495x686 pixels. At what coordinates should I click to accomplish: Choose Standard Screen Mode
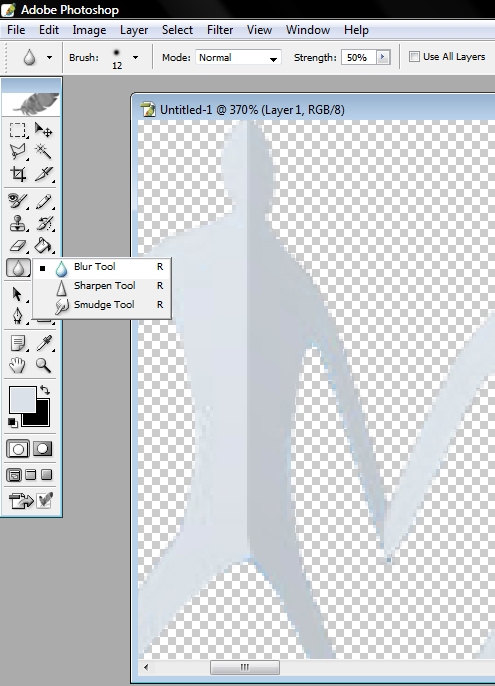pos(14,475)
